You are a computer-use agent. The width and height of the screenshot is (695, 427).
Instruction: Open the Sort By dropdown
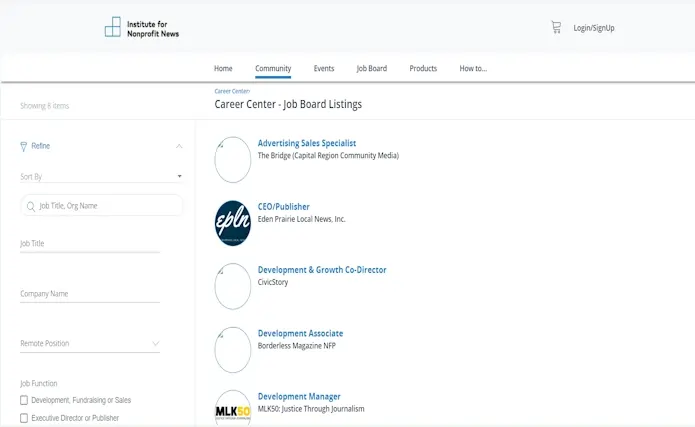[x=100, y=176]
